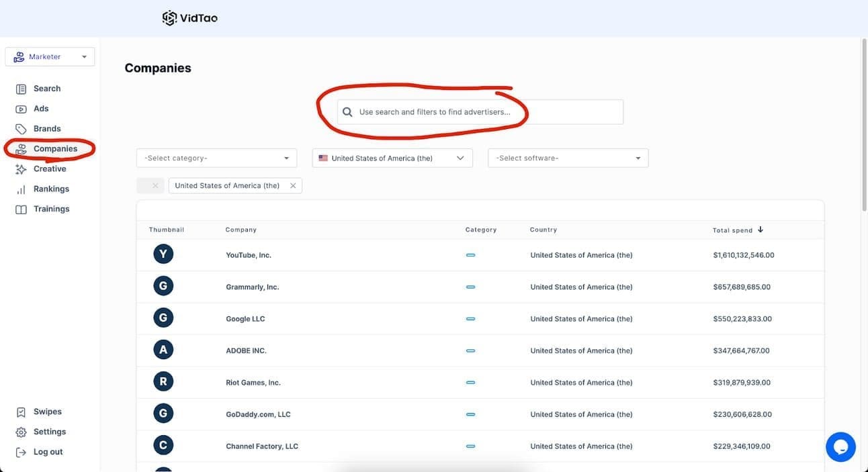
Task: Open the blue chat support bubble
Action: tap(840, 446)
